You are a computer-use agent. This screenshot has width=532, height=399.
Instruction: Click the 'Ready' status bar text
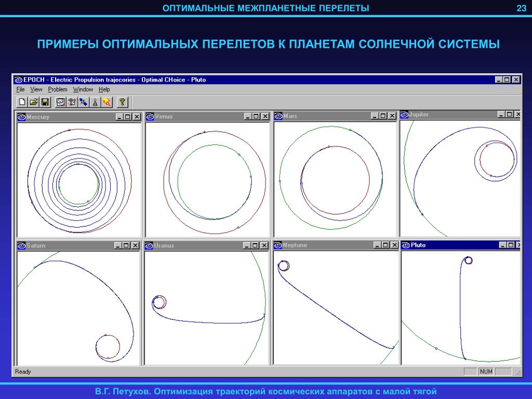[x=23, y=372]
